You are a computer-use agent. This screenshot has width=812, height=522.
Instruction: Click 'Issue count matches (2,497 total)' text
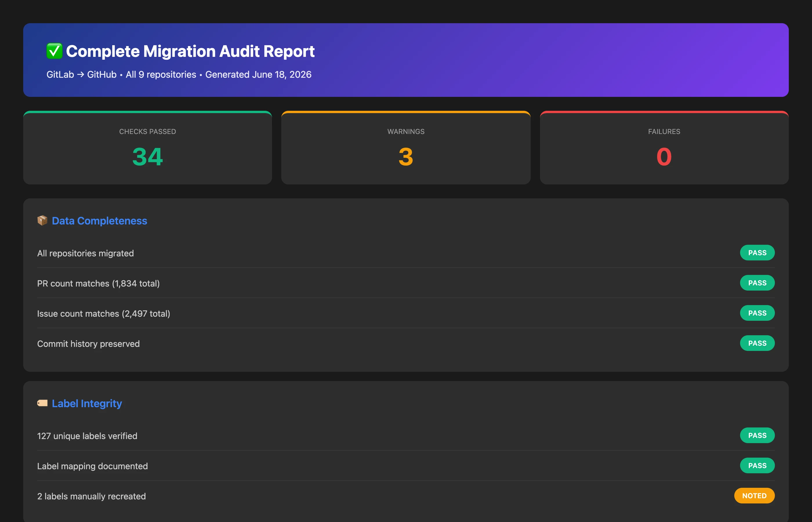[104, 313]
